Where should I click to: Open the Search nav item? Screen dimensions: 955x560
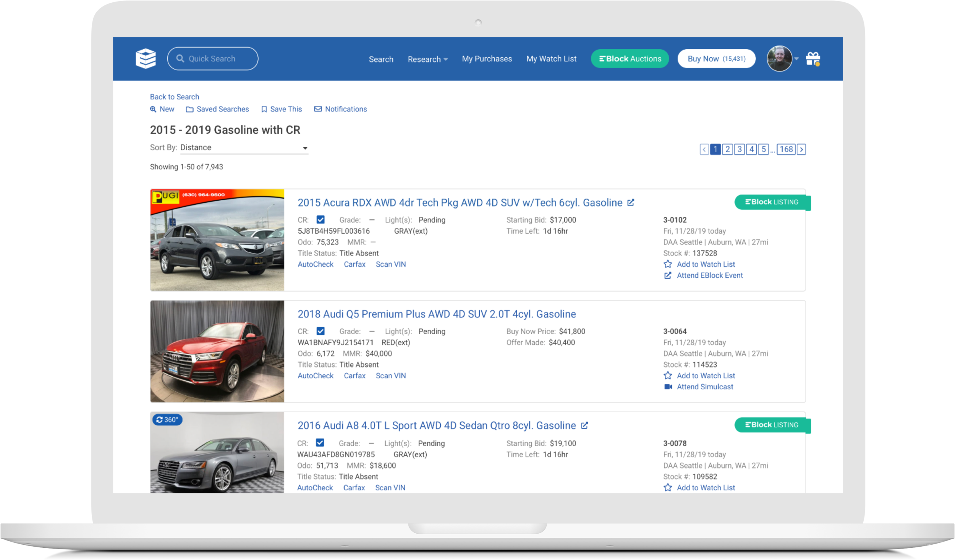click(x=381, y=59)
